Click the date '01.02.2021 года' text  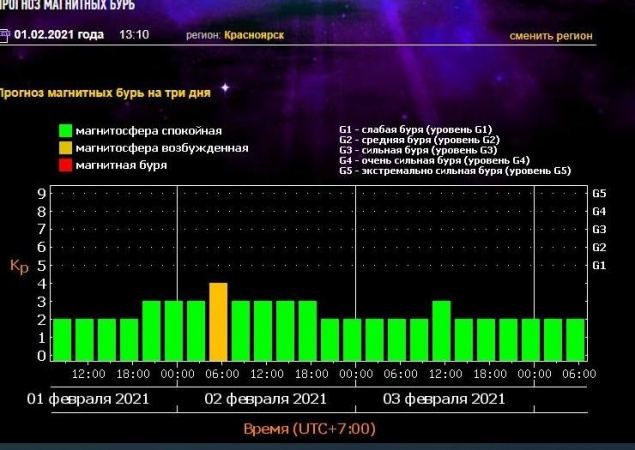pos(59,35)
